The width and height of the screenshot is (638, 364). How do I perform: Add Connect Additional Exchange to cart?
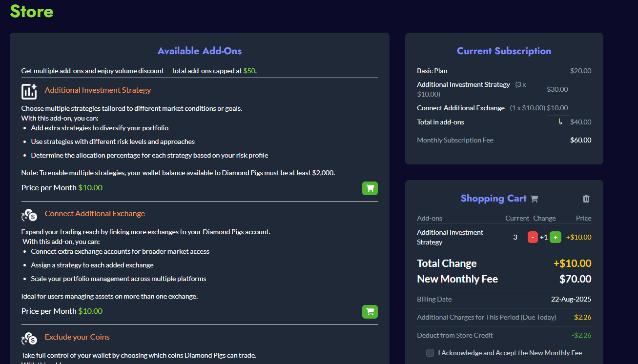(x=370, y=311)
